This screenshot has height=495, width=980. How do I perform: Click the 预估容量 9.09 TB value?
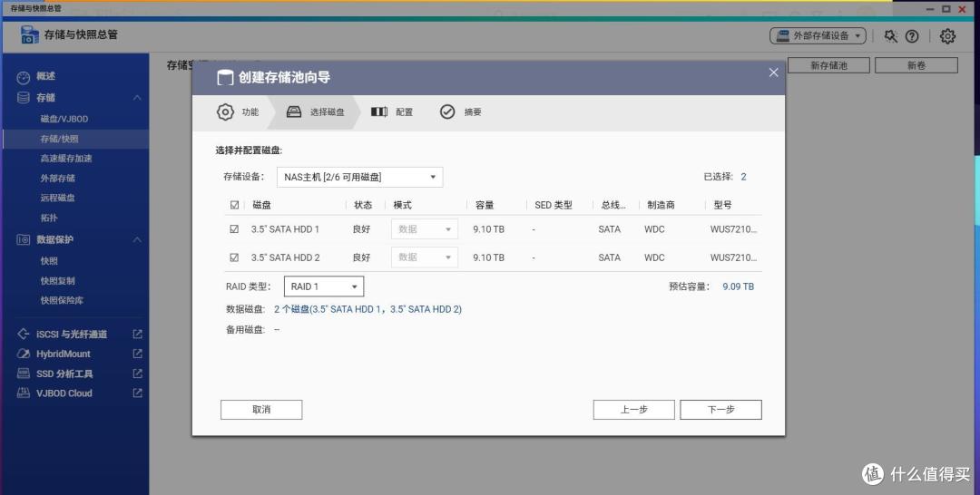(x=738, y=286)
